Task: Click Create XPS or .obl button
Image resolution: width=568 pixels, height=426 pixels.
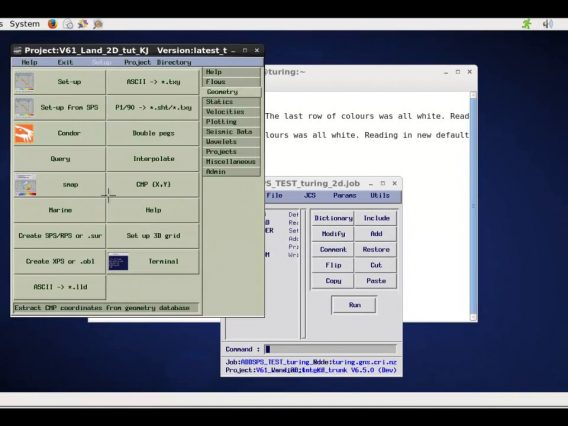Action: click(59, 262)
